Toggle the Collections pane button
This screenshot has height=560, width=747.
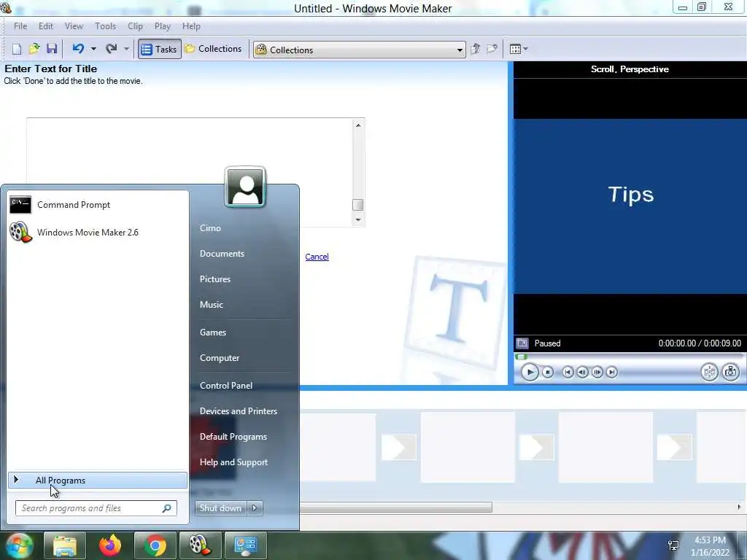tap(214, 49)
